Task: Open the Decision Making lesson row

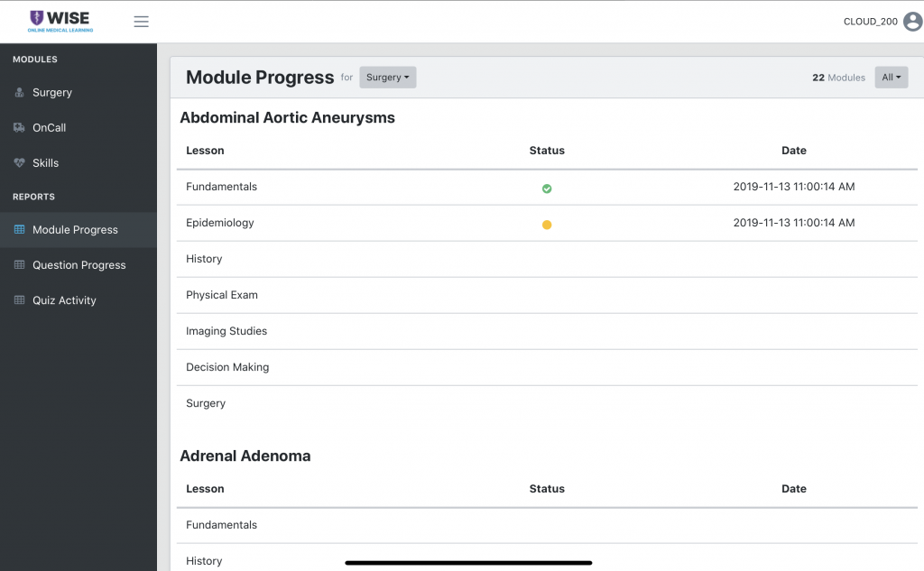Action: tap(227, 367)
